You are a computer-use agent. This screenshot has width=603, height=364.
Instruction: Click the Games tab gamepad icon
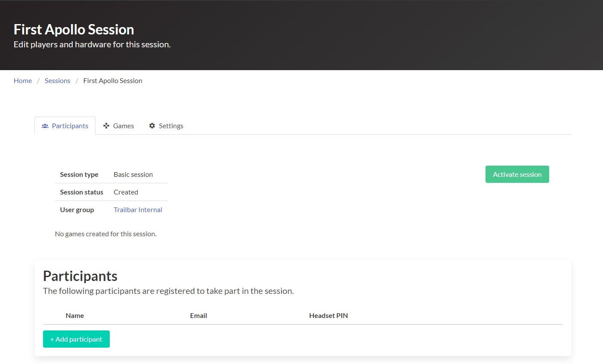106,126
